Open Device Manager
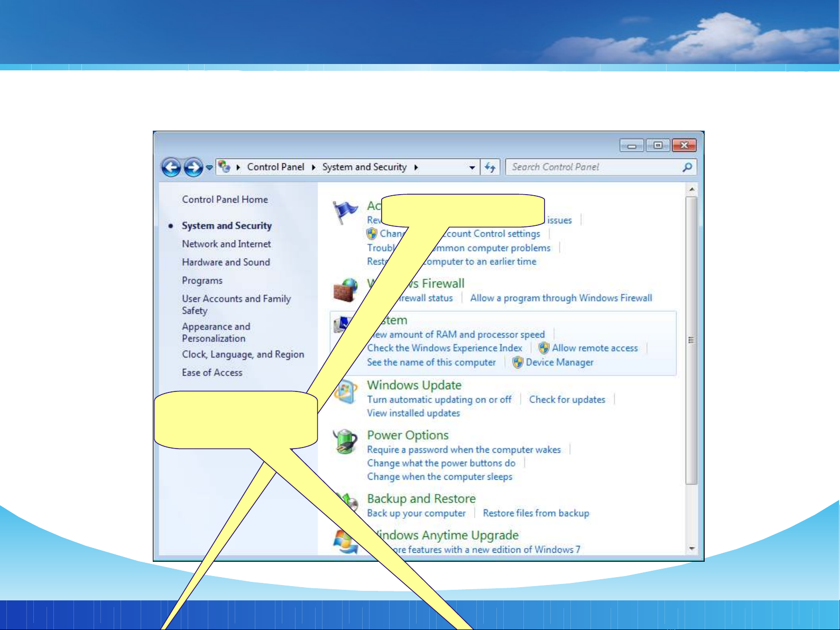 tap(559, 362)
